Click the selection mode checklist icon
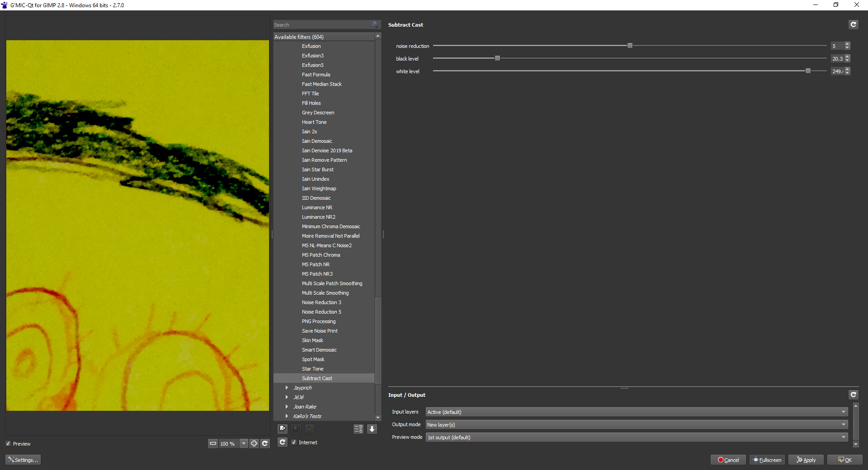Viewport: 868px width, 470px height. coord(358,429)
